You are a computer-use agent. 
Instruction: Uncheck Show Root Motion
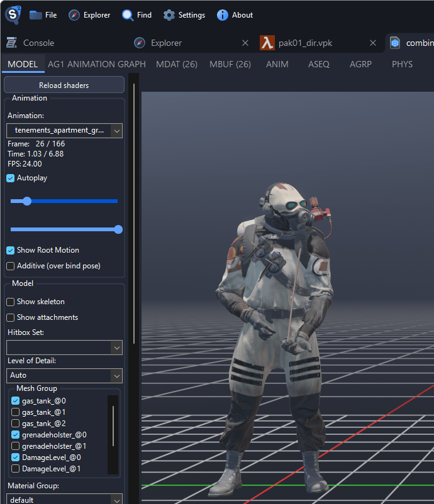click(x=10, y=250)
